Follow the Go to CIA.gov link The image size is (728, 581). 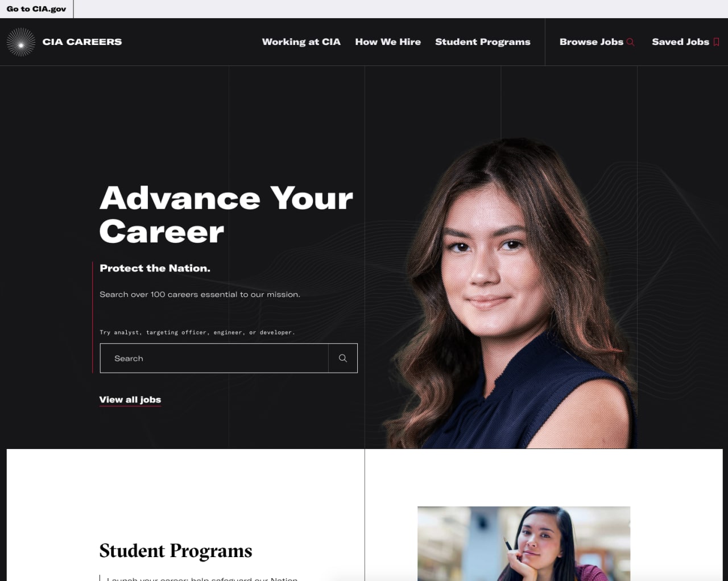[x=36, y=9]
